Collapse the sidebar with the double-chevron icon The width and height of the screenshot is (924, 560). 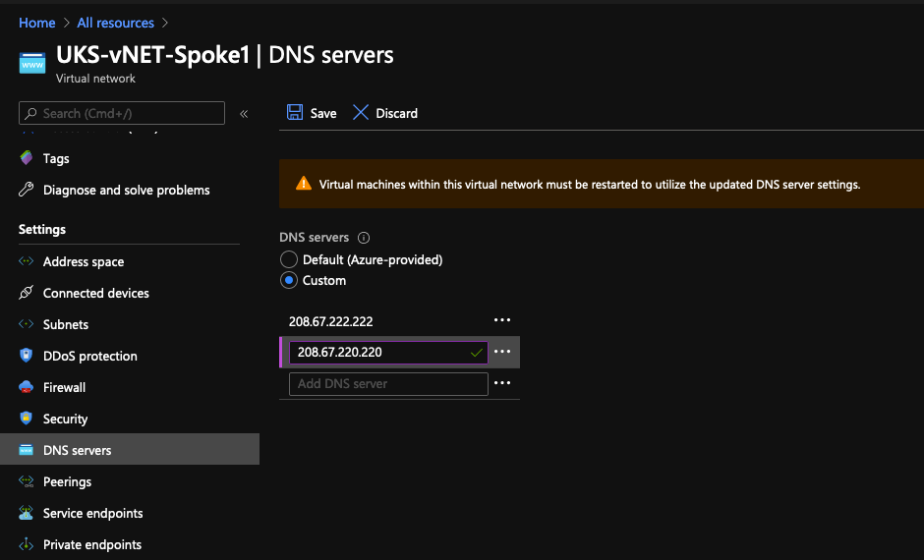pos(244,114)
